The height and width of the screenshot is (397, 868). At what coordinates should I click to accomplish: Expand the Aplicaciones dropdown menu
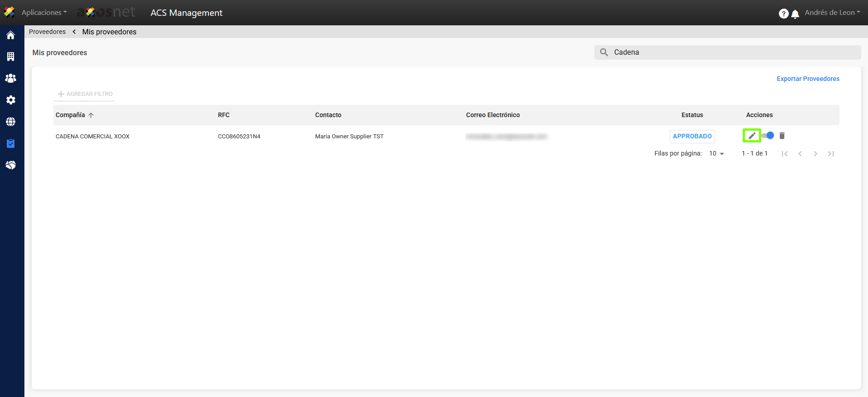tap(44, 13)
